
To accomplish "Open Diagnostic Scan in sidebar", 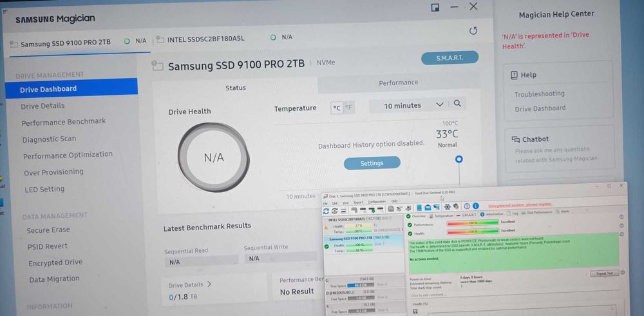I will tap(50, 139).
